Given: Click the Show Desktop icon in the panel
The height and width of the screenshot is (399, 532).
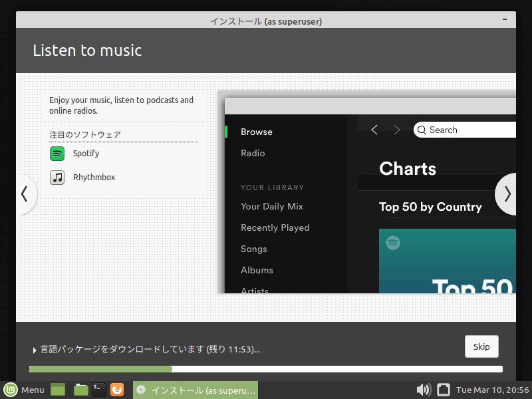Looking at the screenshot, I should click(x=58, y=390).
